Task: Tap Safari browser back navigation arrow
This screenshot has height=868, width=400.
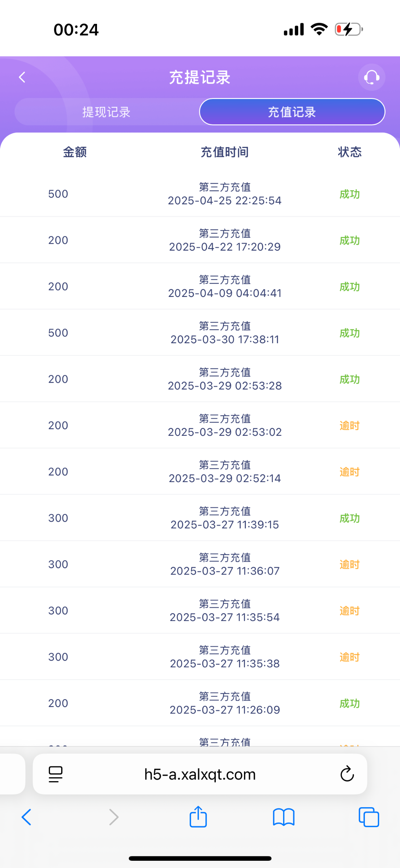Action: (26, 817)
